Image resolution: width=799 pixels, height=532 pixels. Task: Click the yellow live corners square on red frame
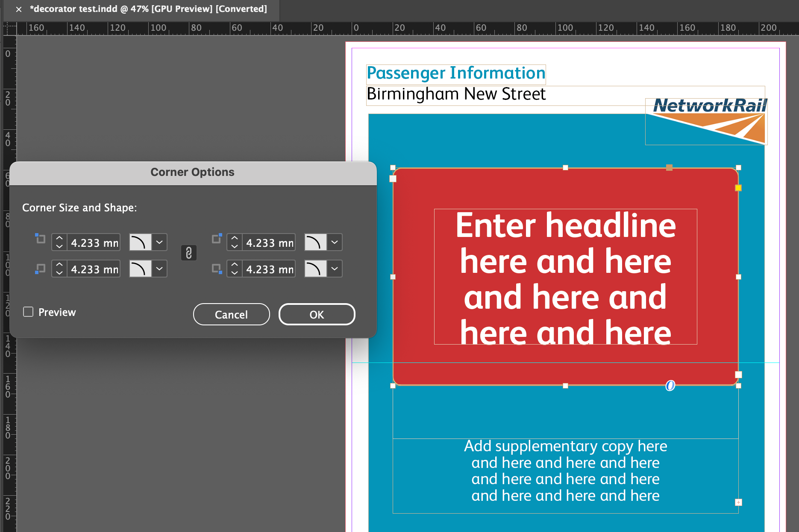pyautogui.click(x=738, y=188)
